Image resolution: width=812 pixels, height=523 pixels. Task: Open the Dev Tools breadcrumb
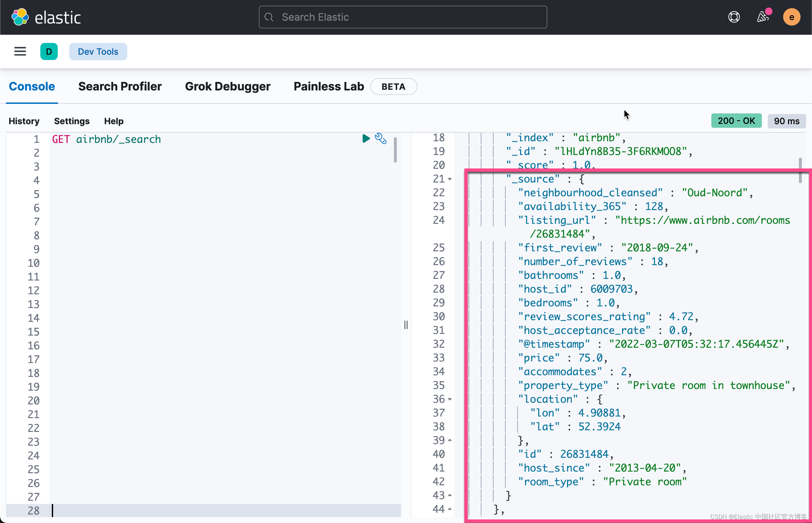(98, 52)
